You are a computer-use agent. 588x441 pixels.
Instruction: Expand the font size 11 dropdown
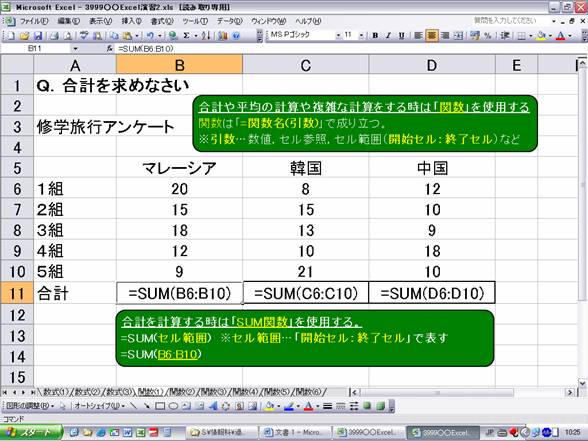pos(361,36)
